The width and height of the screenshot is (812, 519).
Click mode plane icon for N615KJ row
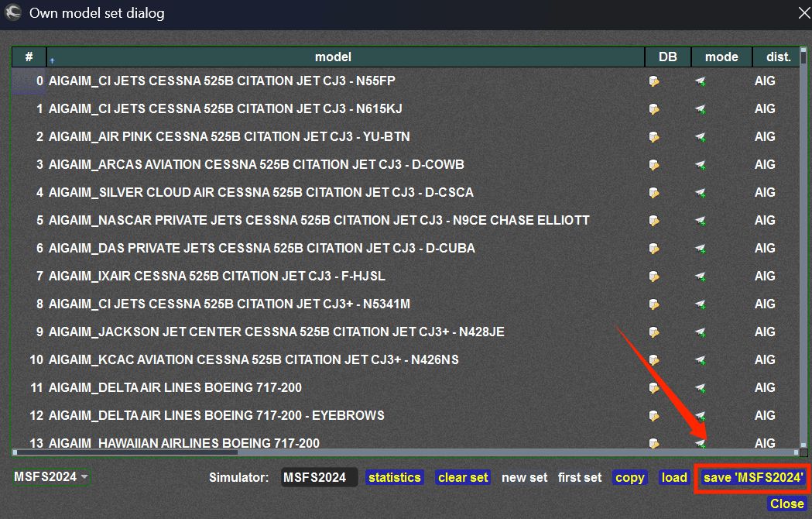(700, 109)
